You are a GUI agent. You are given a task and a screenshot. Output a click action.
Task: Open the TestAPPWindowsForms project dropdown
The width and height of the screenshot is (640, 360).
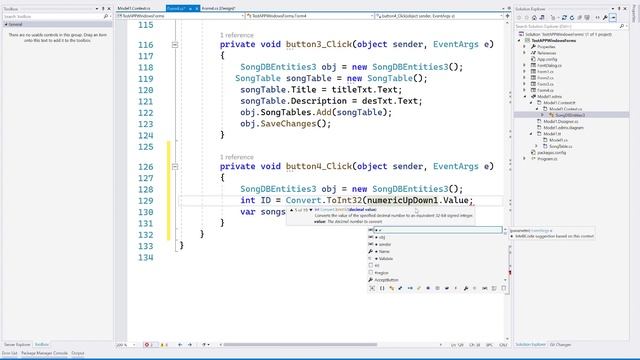[180, 16]
